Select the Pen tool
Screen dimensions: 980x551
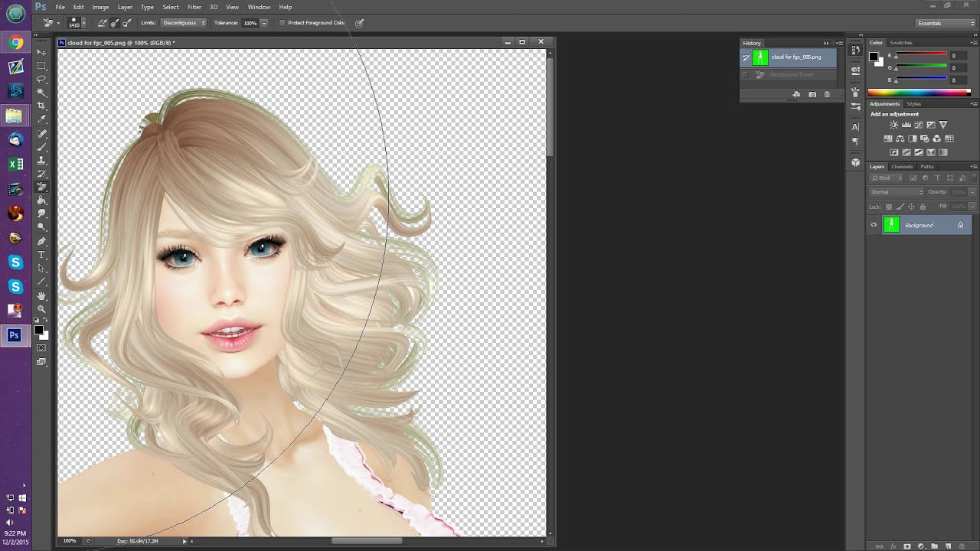41,241
